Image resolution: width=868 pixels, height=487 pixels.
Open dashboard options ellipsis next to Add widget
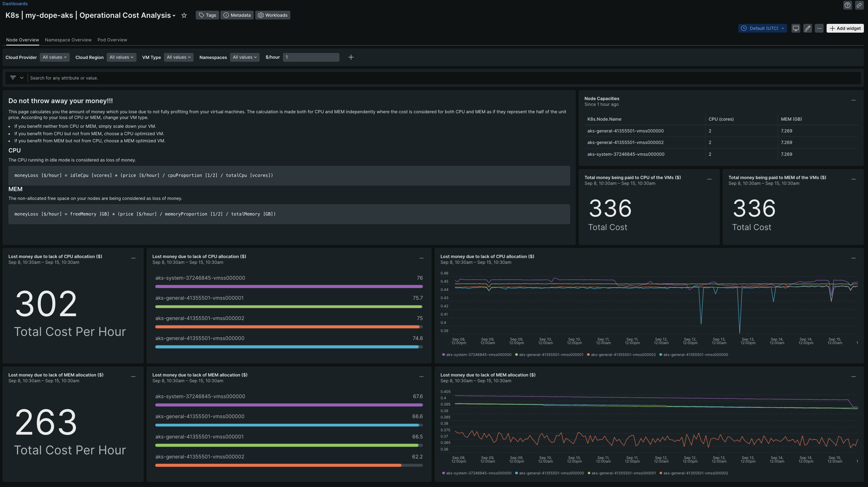819,28
